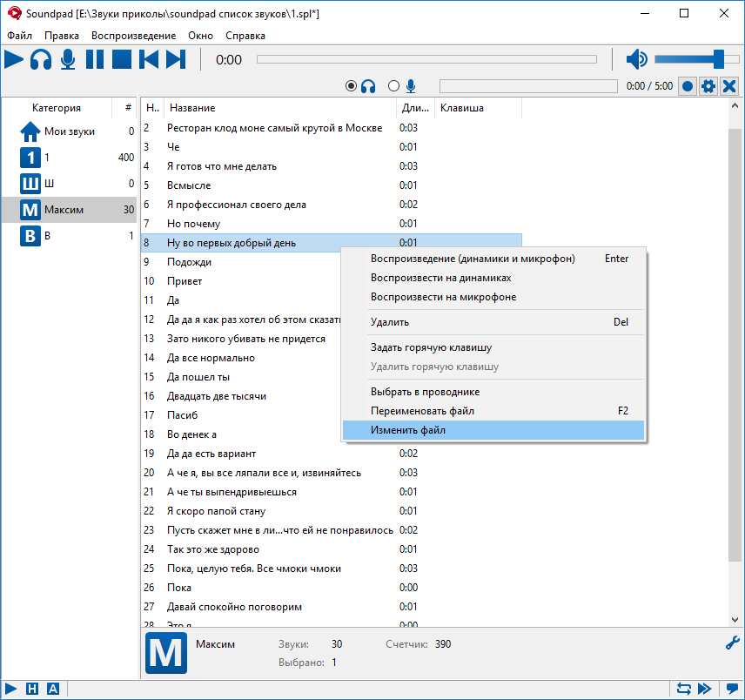745x700 pixels.
Task: Select sound Но почему
Action: coord(332,224)
